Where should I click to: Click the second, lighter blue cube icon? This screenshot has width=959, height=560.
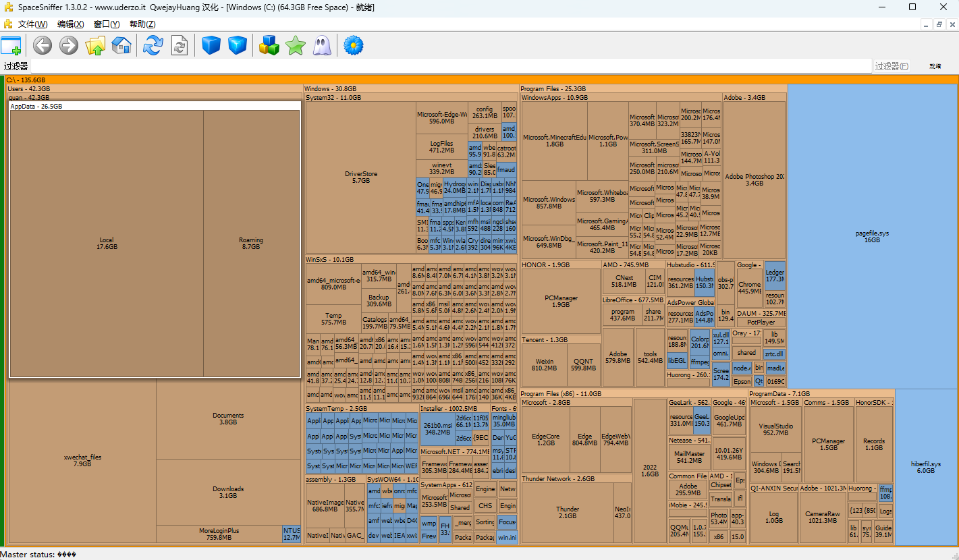[238, 46]
